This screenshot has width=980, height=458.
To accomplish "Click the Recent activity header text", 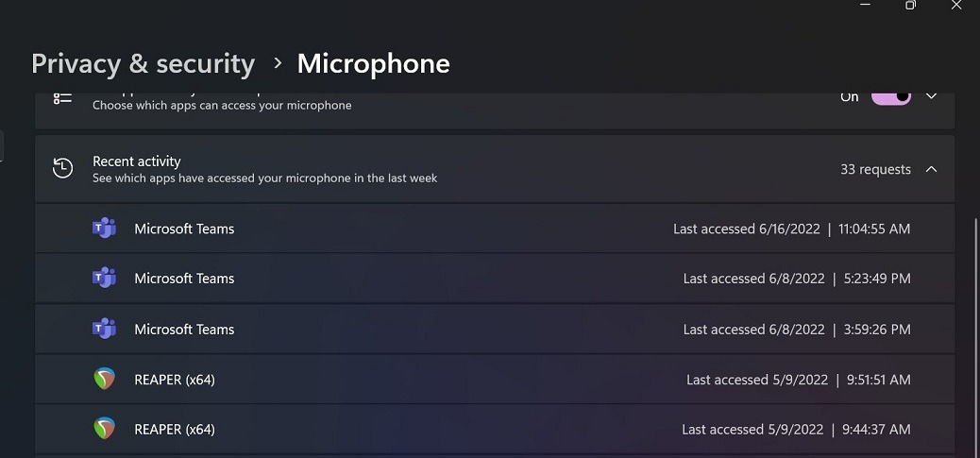I will coord(137,161).
